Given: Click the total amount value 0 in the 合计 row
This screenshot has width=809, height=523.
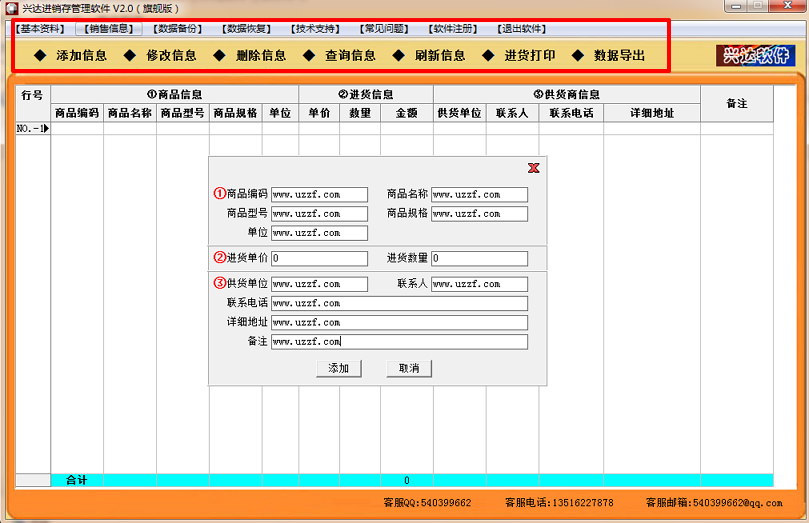Looking at the screenshot, I should (407, 480).
